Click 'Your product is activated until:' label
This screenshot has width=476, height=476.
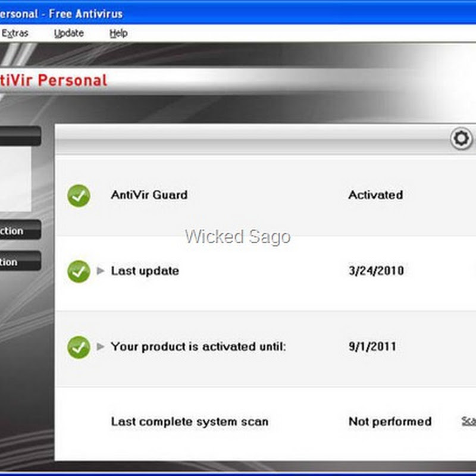[199, 346]
